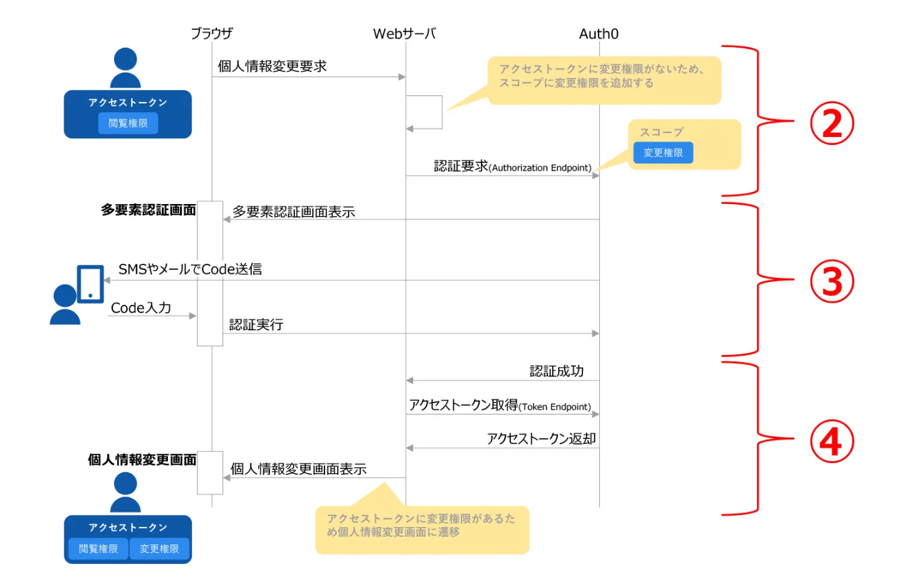Screen dimensions: 900x588
Task: Click the 個人情報変更要求 message label
Action: coord(272,66)
